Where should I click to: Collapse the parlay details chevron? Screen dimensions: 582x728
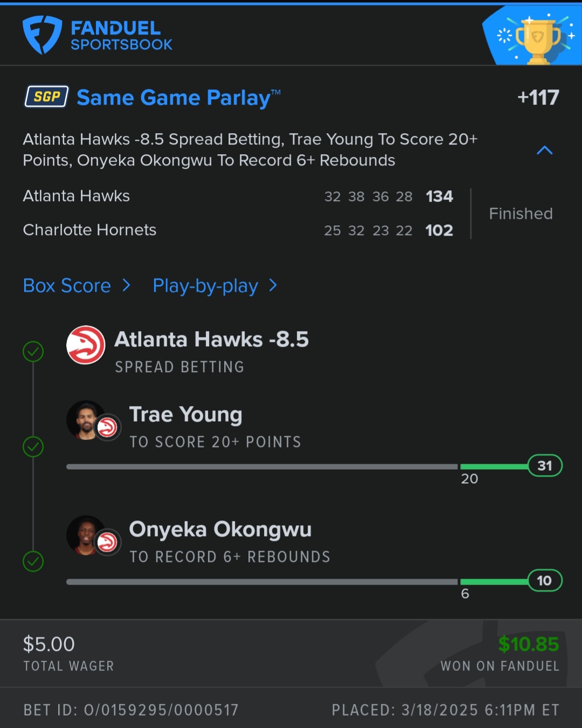pos(545,150)
